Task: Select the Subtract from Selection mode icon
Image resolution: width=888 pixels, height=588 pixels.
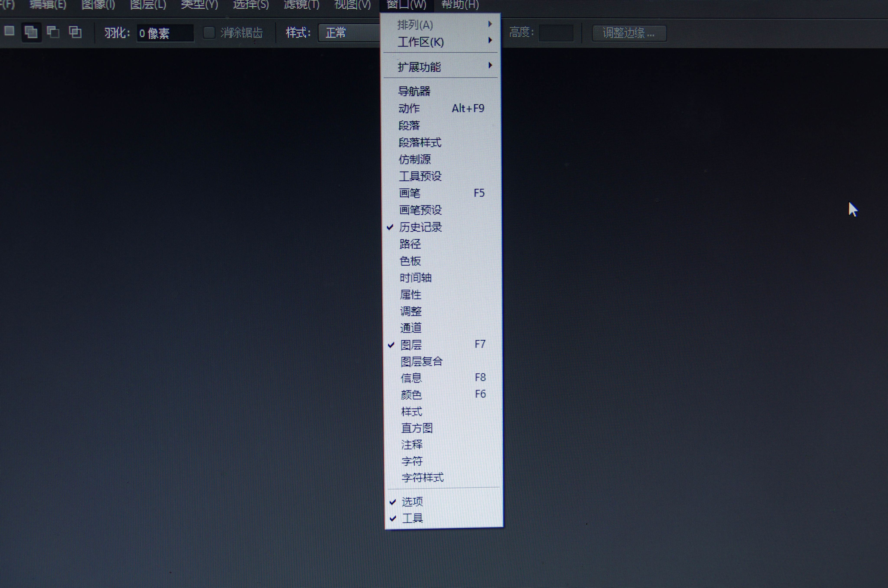Action: [x=53, y=32]
